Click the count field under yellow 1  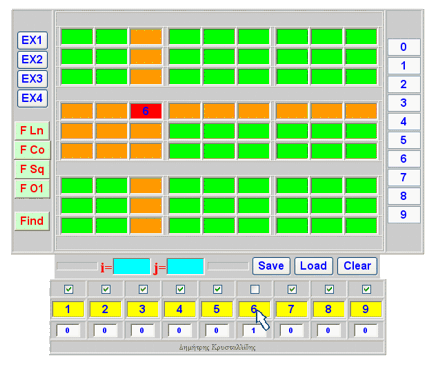[68, 330]
